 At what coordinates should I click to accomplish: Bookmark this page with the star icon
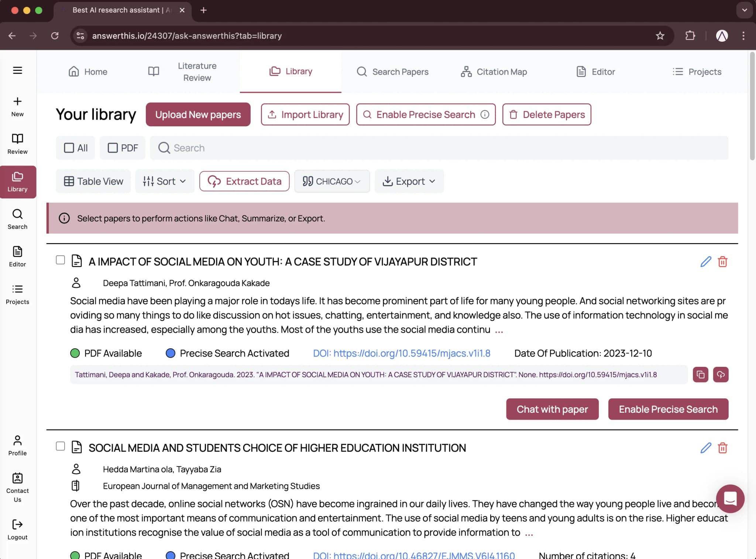(660, 36)
